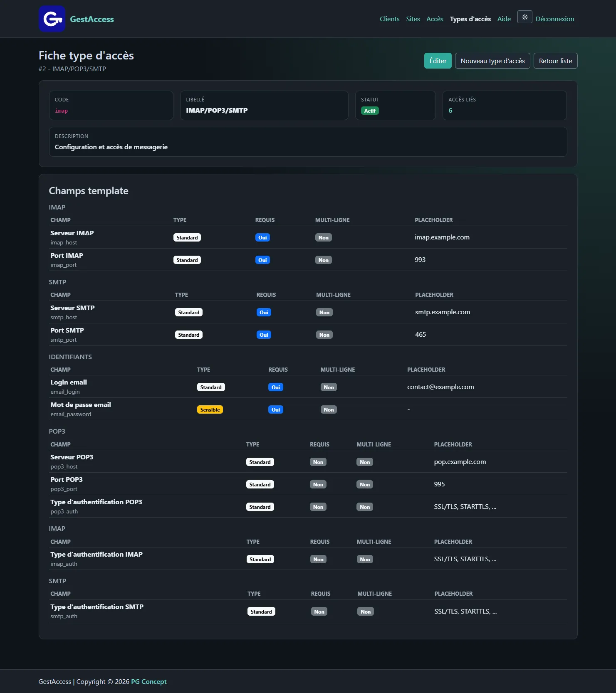Image resolution: width=616 pixels, height=693 pixels.
Task: Open the Sites menu item
Action: click(x=413, y=19)
